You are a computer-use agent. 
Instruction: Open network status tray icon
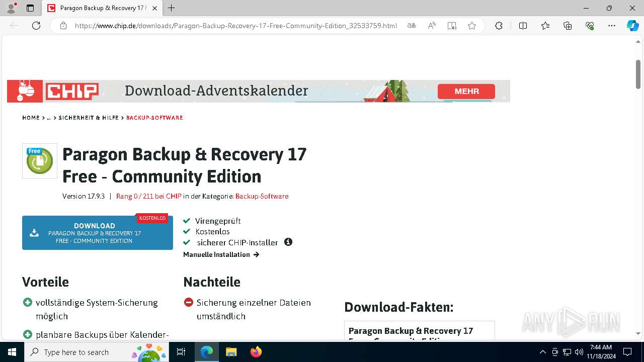(567, 352)
